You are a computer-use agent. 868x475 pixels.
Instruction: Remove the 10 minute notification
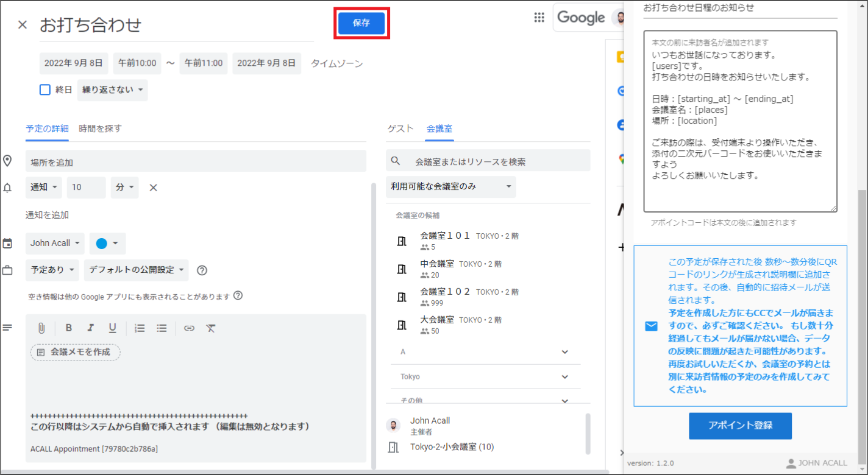coord(154,188)
